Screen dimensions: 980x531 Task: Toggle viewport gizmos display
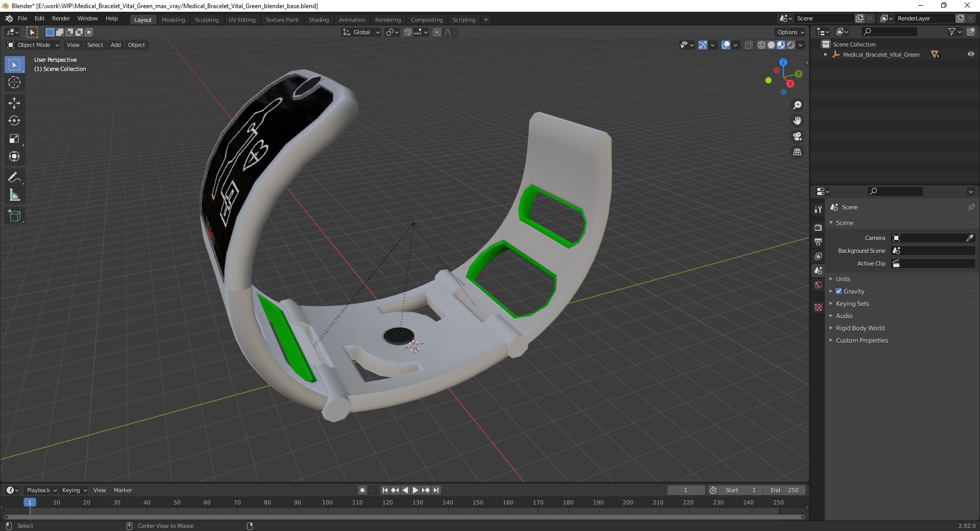click(703, 45)
